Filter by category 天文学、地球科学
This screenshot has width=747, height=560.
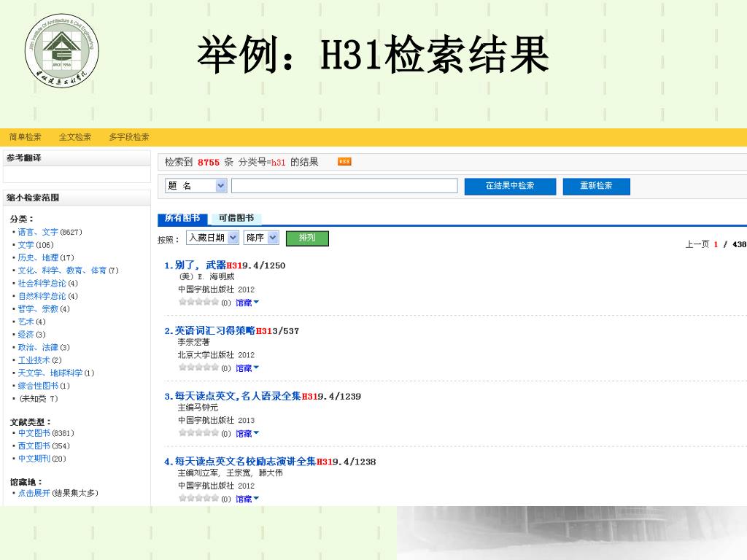[x=50, y=373]
